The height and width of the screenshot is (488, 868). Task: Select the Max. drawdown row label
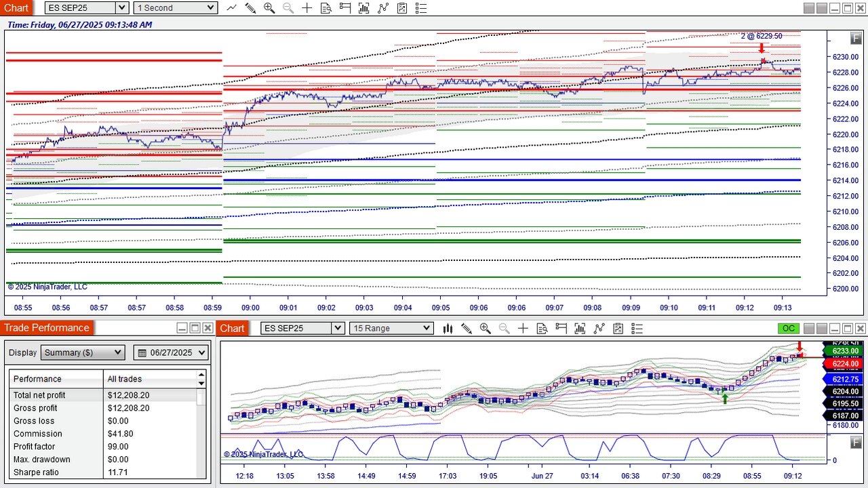pos(42,460)
